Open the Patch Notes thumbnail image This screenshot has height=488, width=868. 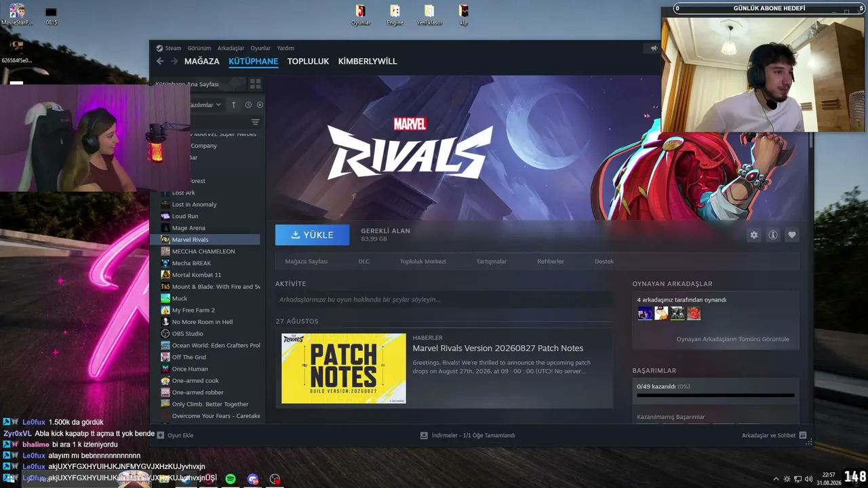point(344,368)
